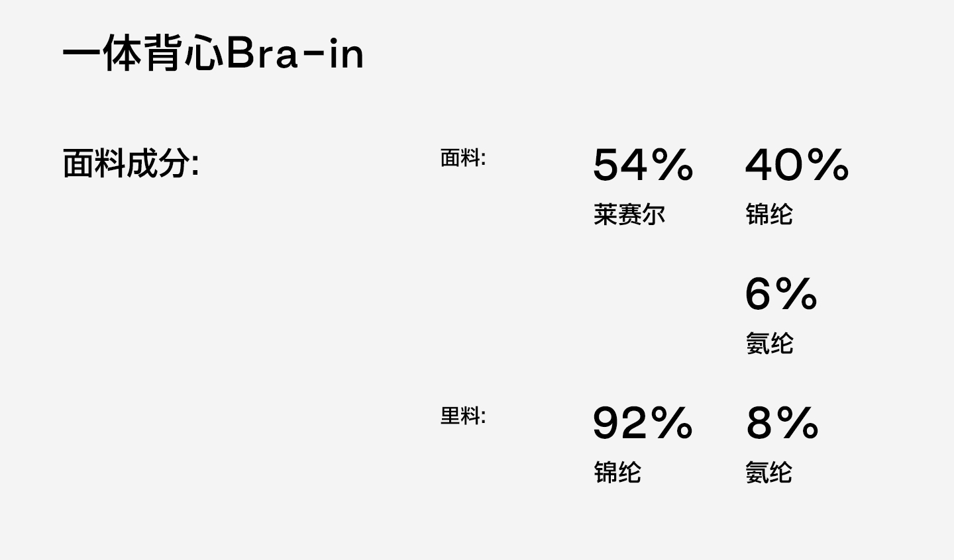Click the percent sign after 40

click(828, 164)
